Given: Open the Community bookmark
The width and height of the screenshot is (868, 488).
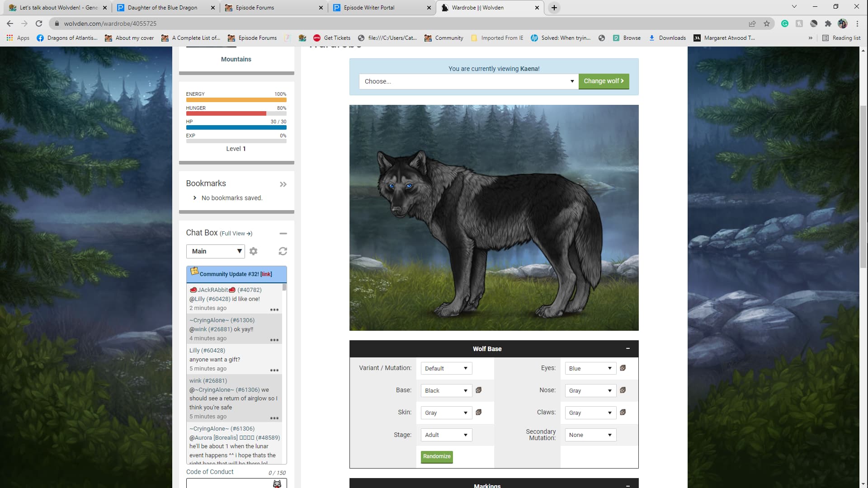Looking at the screenshot, I should point(444,38).
